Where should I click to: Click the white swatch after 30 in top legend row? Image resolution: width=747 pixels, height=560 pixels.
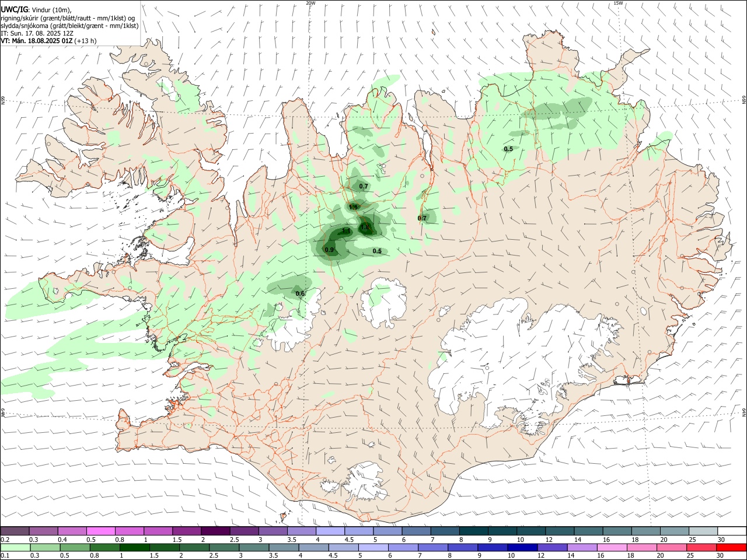(x=731, y=531)
